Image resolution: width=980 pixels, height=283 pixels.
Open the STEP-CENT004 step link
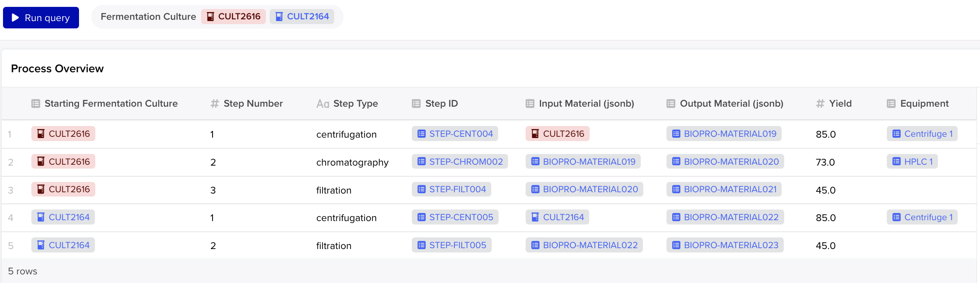click(455, 134)
